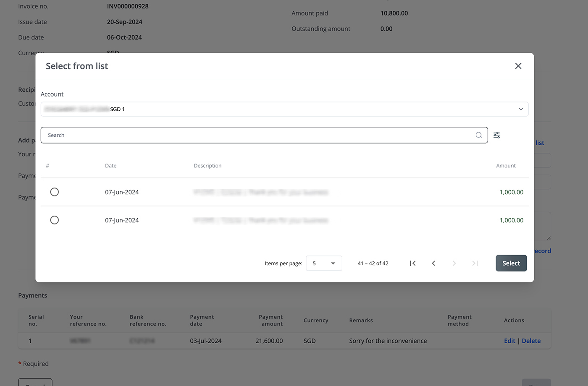This screenshot has width=588, height=386.
Task: Click the 1,000.00 amount in first row
Action: coord(512,192)
